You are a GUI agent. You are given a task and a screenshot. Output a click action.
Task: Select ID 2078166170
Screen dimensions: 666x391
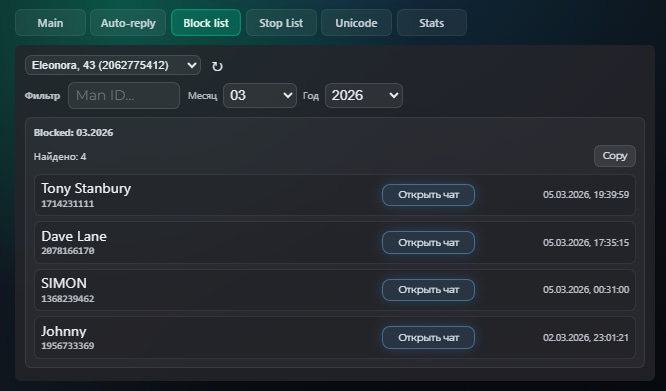[68, 251]
